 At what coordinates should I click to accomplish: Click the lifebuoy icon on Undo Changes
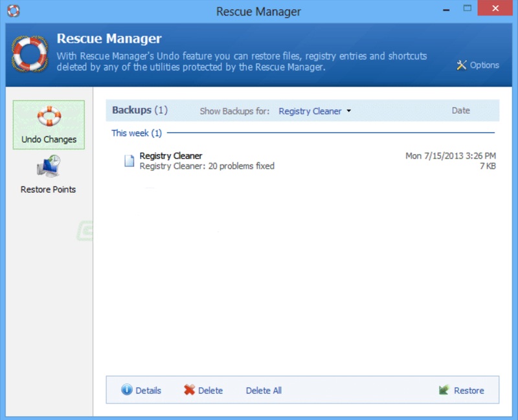click(x=49, y=117)
